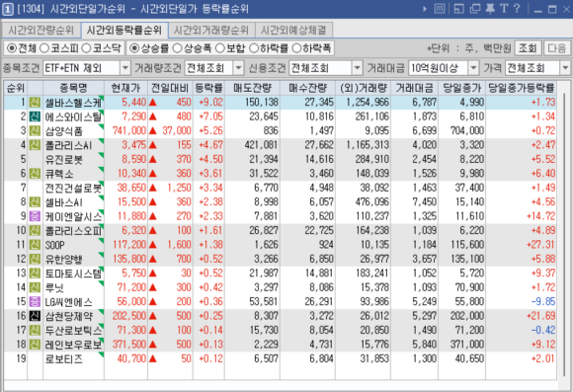
Task: Click the 신 badge next to 두산로보틱스
Action: pos(35,330)
